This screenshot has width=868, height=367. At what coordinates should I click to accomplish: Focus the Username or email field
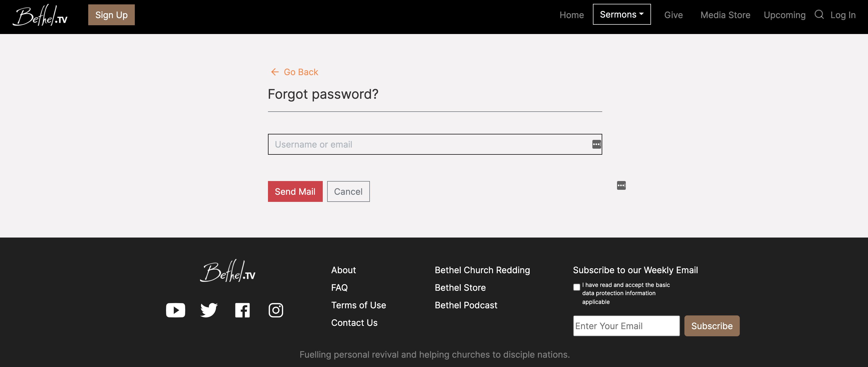435,144
